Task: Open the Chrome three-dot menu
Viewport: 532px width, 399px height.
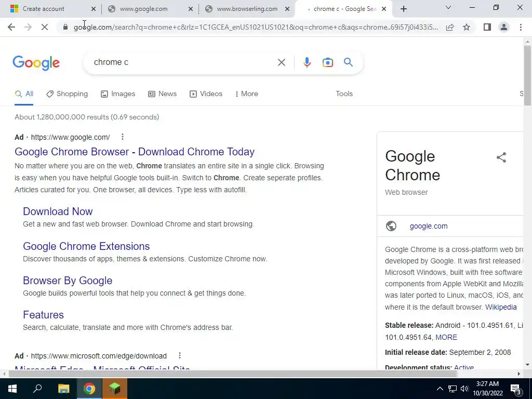Action: click(521, 27)
